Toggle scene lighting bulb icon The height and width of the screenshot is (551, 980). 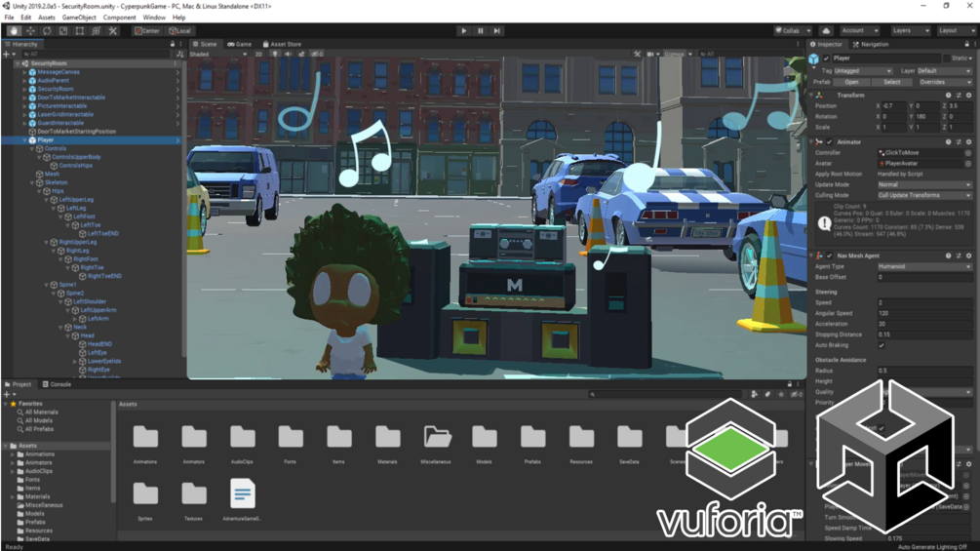275,54
